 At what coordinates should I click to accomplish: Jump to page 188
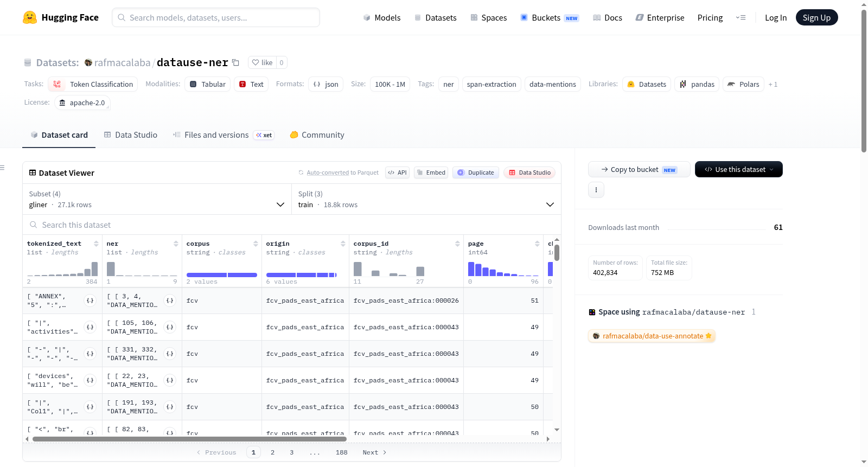(342, 452)
